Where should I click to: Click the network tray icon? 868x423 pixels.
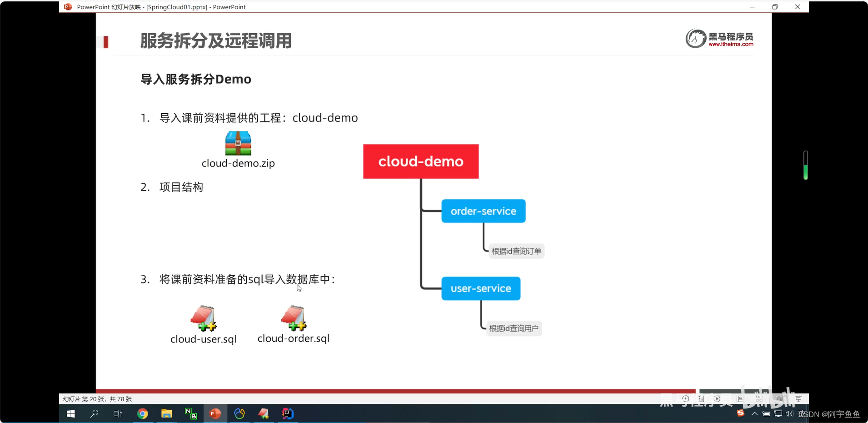pyautogui.click(x=778, y=413)
